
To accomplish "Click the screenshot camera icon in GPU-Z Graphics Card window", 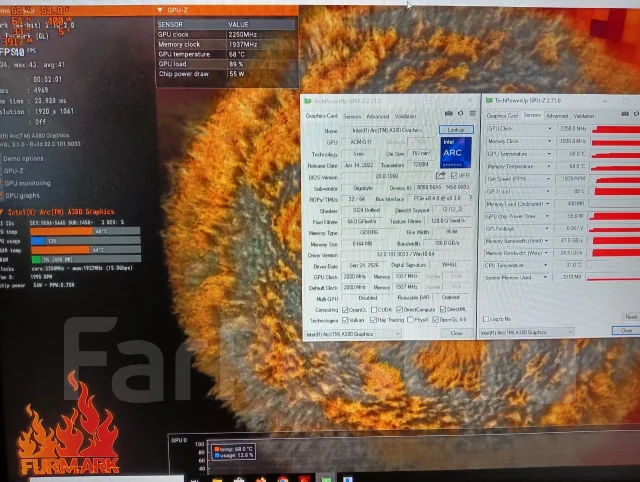I will [x=449, y=113].
